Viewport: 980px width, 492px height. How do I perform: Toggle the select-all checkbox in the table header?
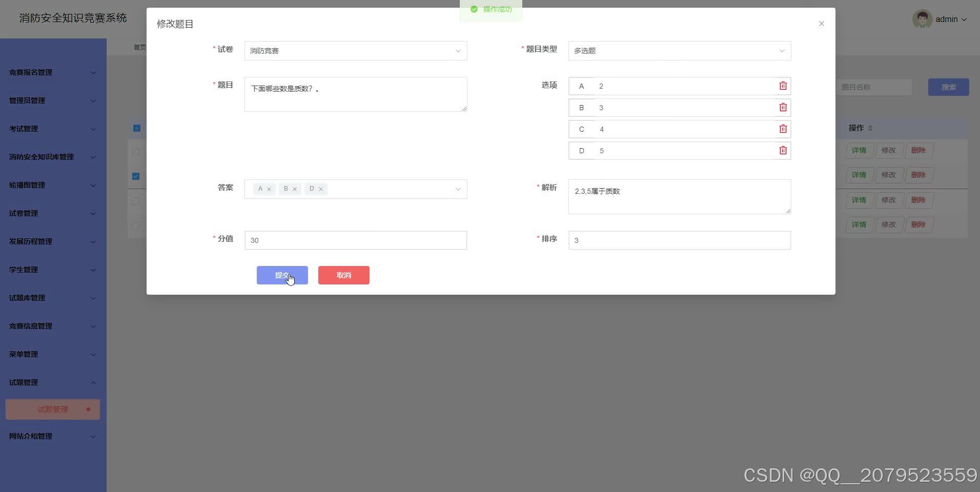point(136,128)
